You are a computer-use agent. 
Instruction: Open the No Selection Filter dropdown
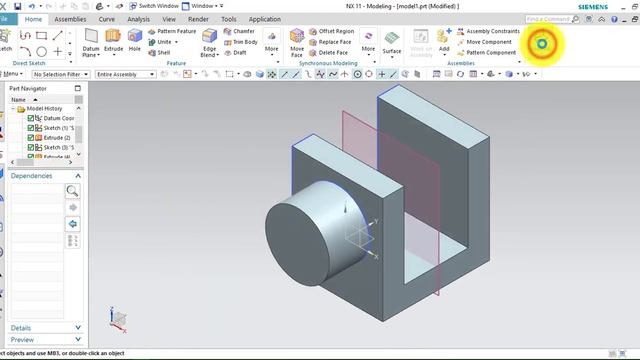click(61, 74)
